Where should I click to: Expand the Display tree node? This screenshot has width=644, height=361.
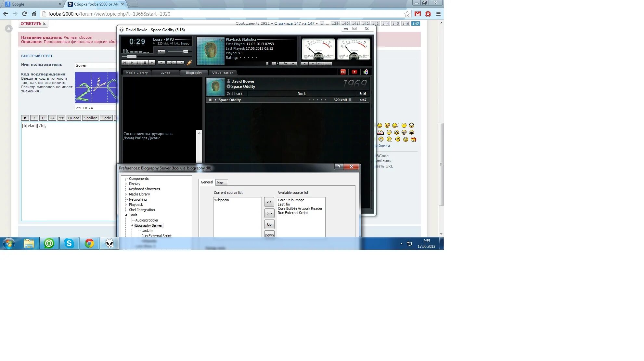126,184
